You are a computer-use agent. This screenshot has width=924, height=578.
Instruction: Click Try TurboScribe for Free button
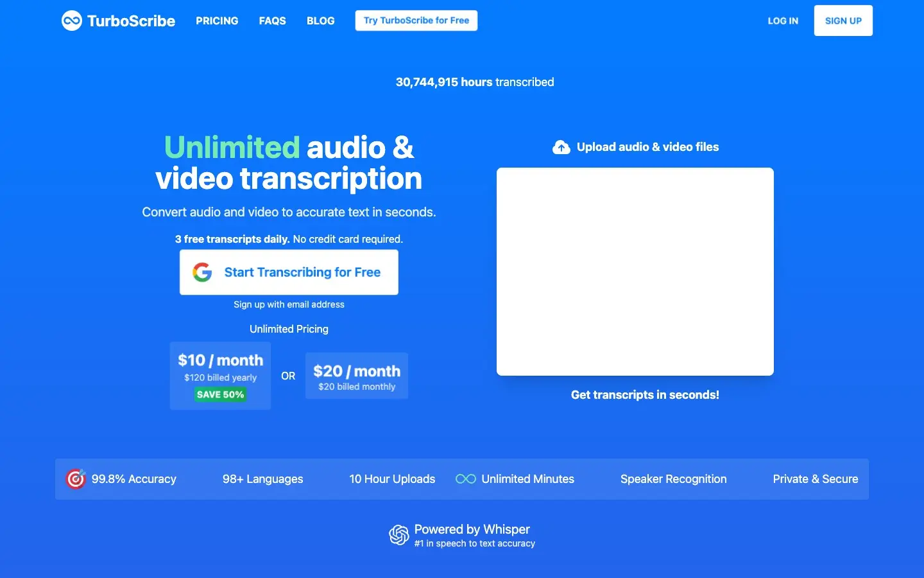point(416,21)
